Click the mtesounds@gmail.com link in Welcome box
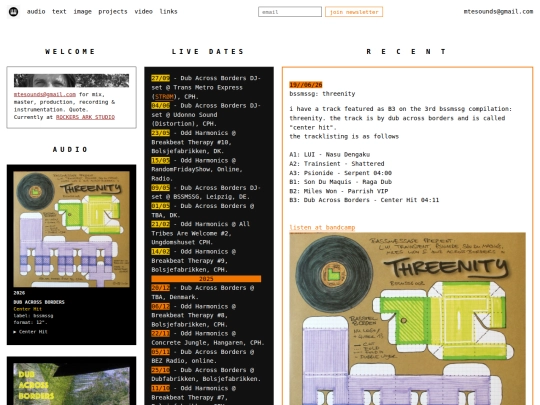Screen dimensions: 540x405 [x=45, y=94]
